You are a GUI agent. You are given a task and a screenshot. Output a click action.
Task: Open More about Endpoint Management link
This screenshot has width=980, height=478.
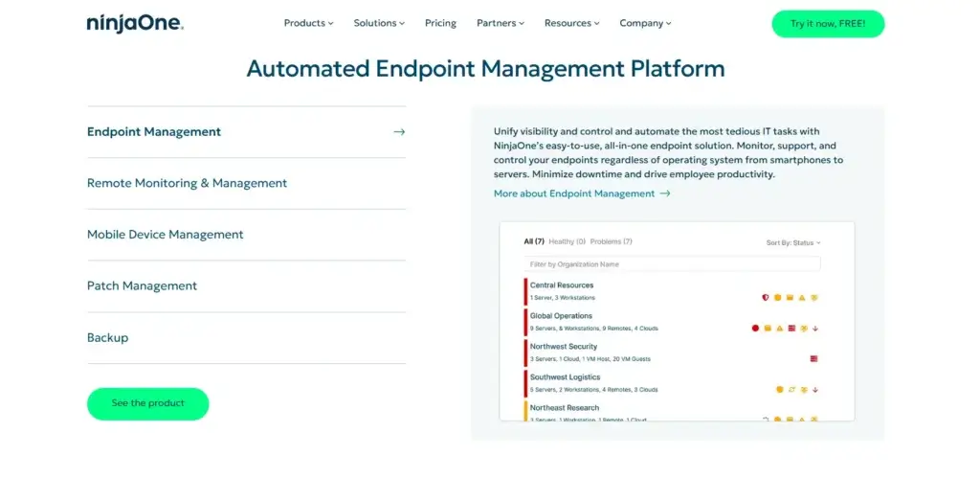tap(582, 193)
